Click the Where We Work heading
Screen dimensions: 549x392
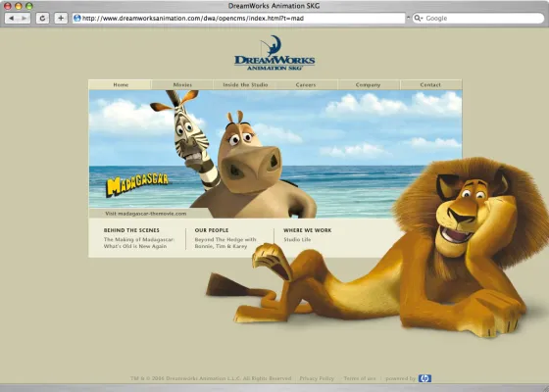pos(308,230)
